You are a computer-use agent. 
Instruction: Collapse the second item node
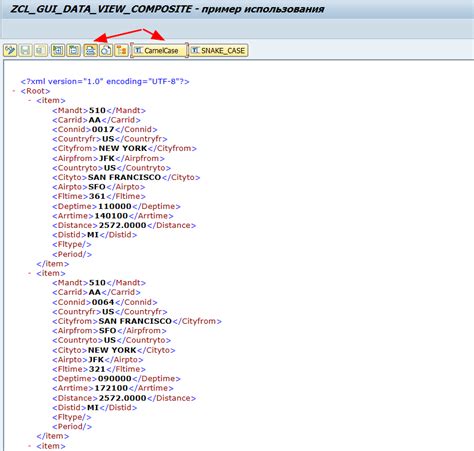[x=30, y=273]
